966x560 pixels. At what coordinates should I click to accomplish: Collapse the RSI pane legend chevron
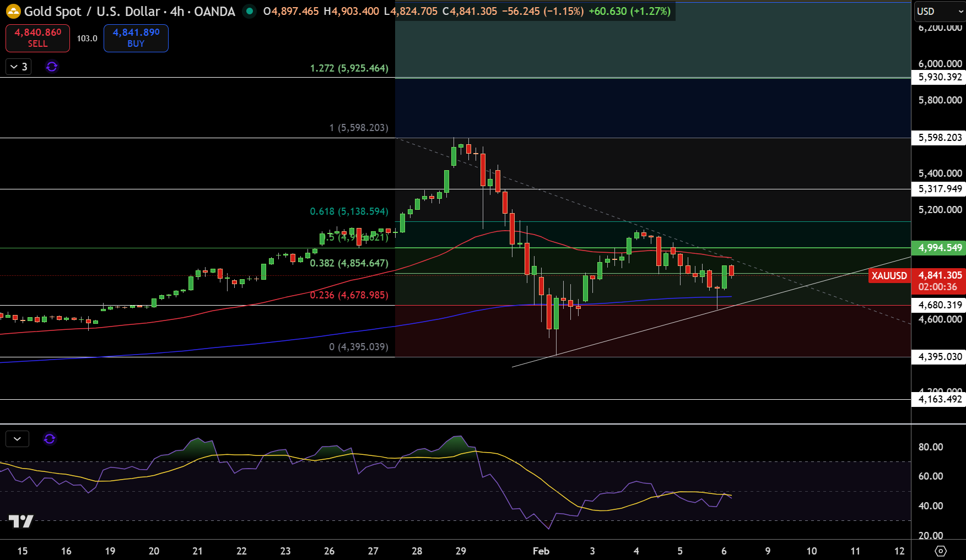17,439
